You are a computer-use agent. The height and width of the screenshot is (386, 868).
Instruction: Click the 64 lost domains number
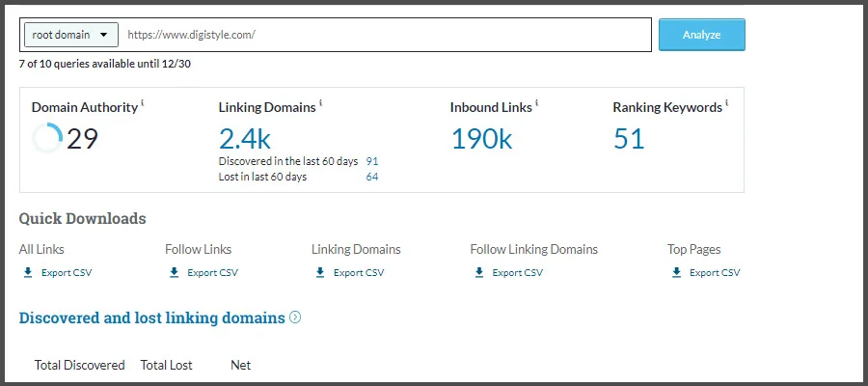point(371,177)
